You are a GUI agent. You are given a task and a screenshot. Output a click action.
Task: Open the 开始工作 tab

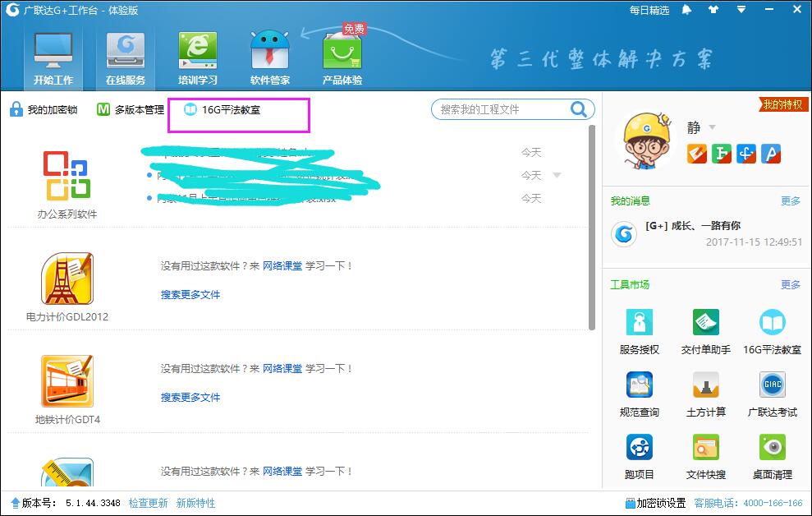pos(53,58)
